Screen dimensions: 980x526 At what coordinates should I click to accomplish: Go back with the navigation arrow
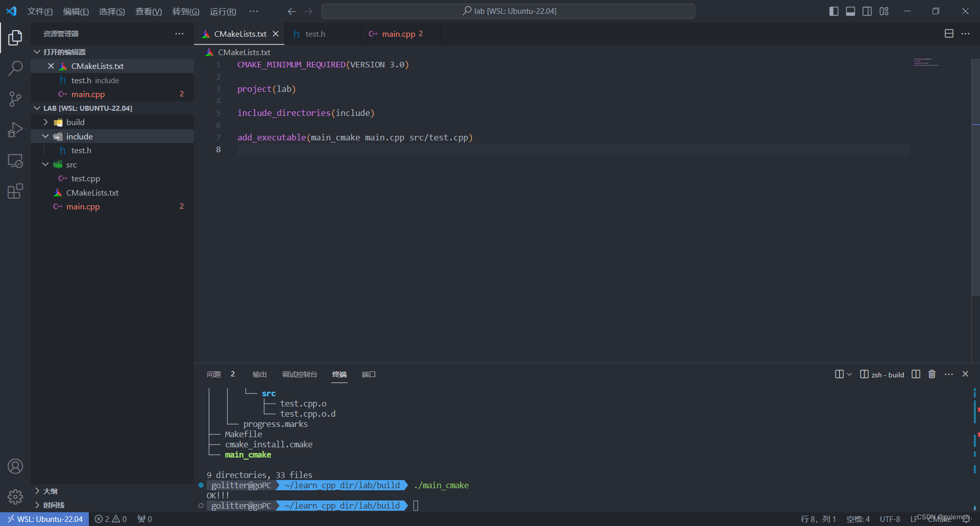(292, 11)
